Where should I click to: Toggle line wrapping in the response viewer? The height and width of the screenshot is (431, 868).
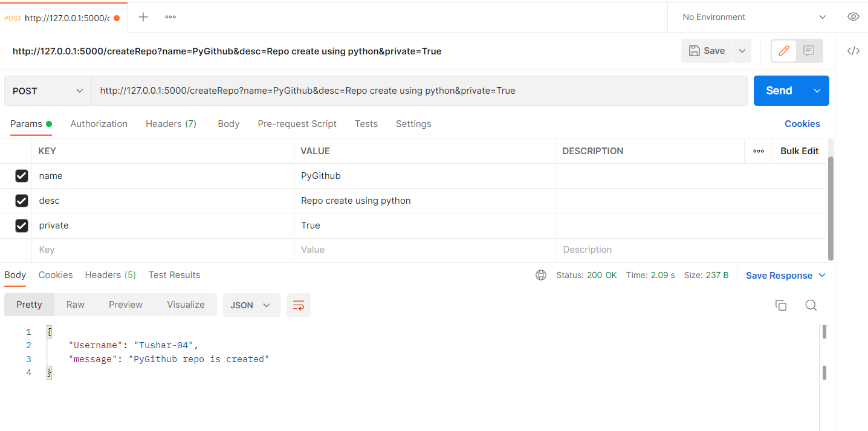298,305
